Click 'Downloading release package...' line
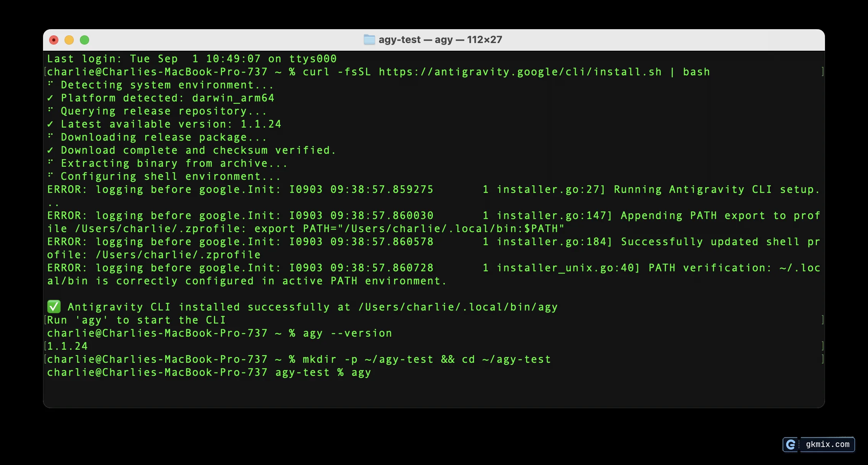 coord(157,137)
